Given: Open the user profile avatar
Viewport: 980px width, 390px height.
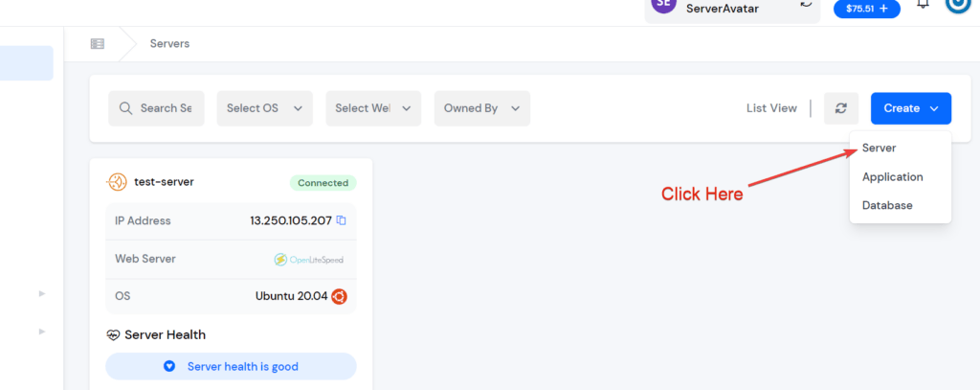Looking at the screenshot, I should 957,5.
